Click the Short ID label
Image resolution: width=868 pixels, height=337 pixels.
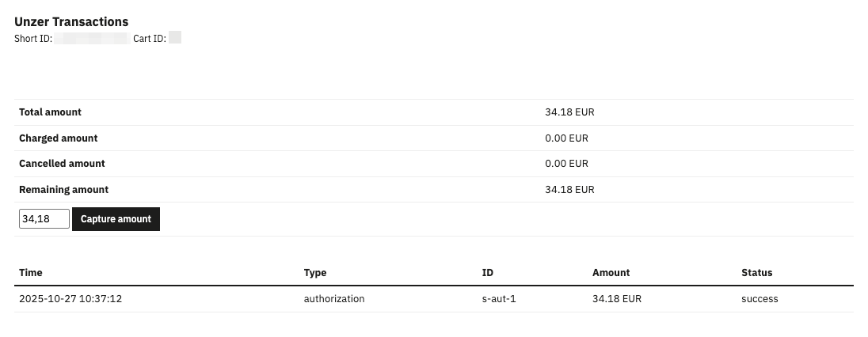tap(33, 38)
